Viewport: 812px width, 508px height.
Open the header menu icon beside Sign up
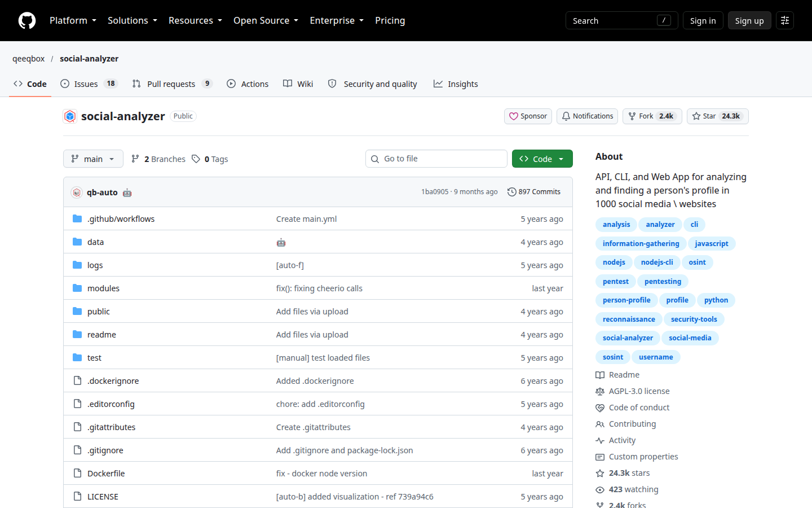point(785,21)
